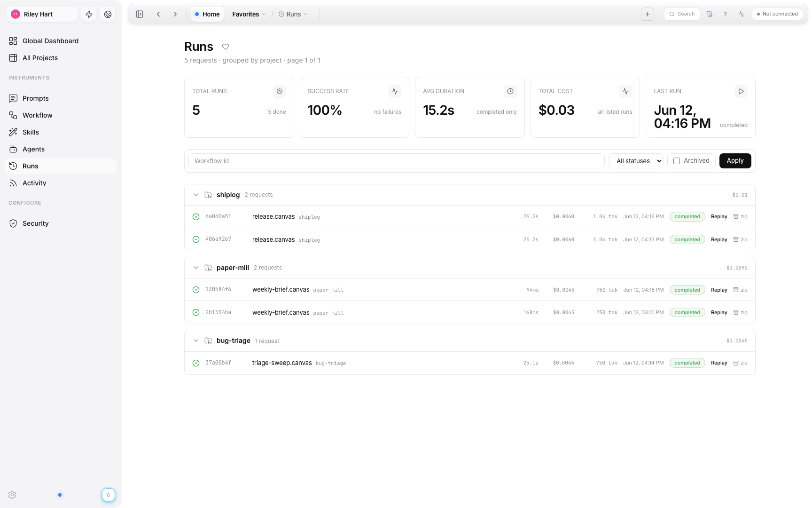812x508 pixels.
Task: Click status check icon for run 2b1534ba
Action: [196, 313]
